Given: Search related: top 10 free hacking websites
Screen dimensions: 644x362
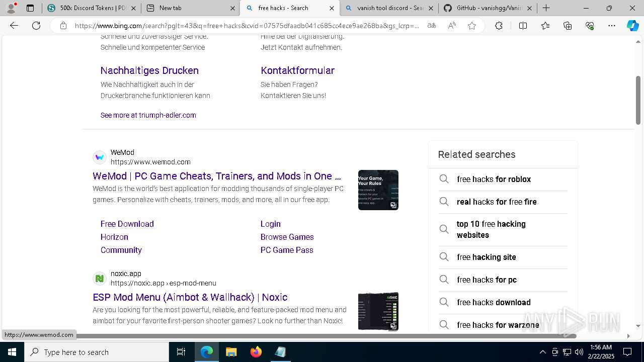Looking at the screenshot, I should pos(503,229).
